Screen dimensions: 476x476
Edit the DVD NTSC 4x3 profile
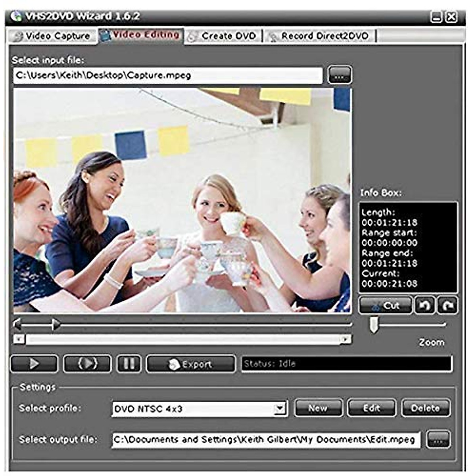click(x=371, y=407)
